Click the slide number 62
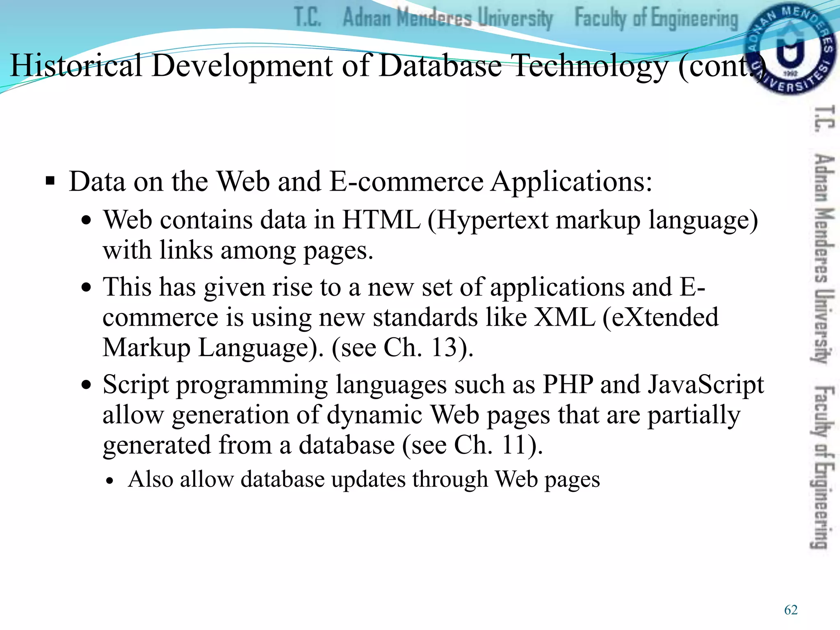The height and width of the screenshot is (630, 840). click(791, 610)
